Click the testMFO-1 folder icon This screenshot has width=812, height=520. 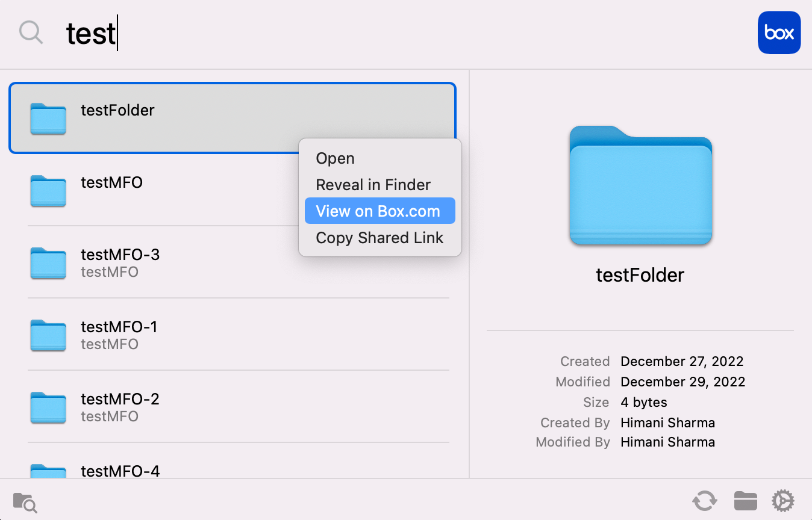pos(48,335)
